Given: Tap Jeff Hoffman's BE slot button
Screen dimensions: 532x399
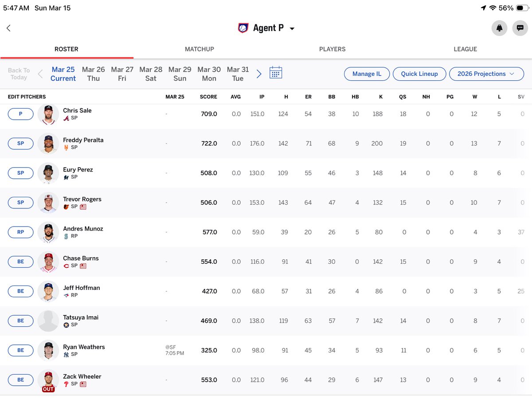Looking at the screenshot, I should [20, 291].
